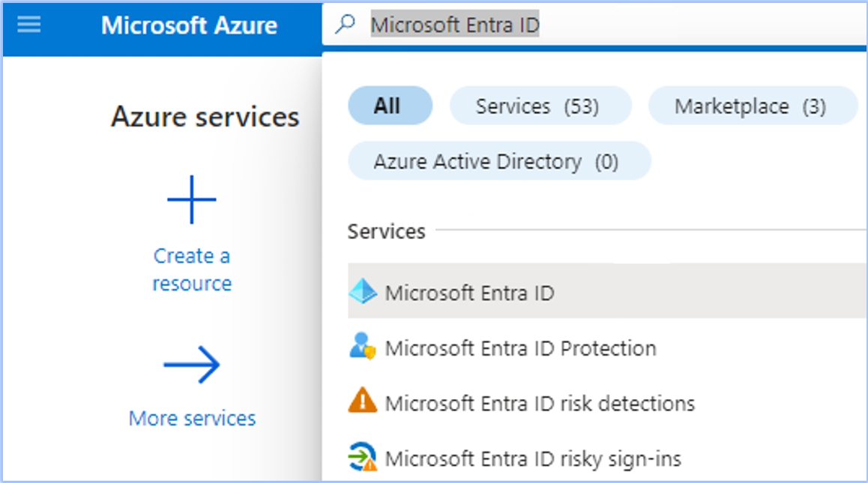
Task: Open the Microsoft Entra ID Protection result
Action: (x=520, y=348)
